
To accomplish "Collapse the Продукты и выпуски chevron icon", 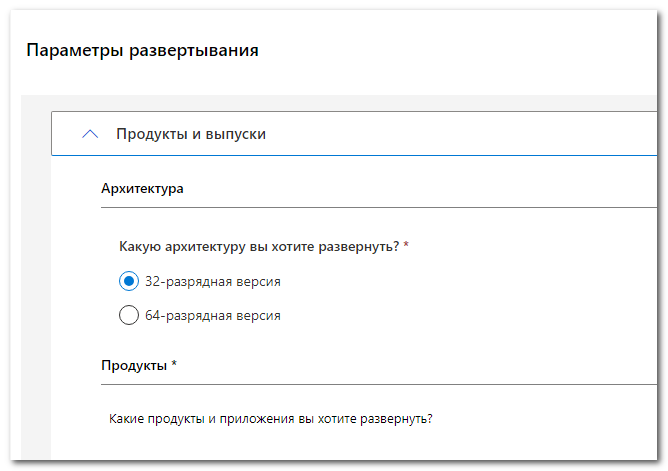I will 90,134.
